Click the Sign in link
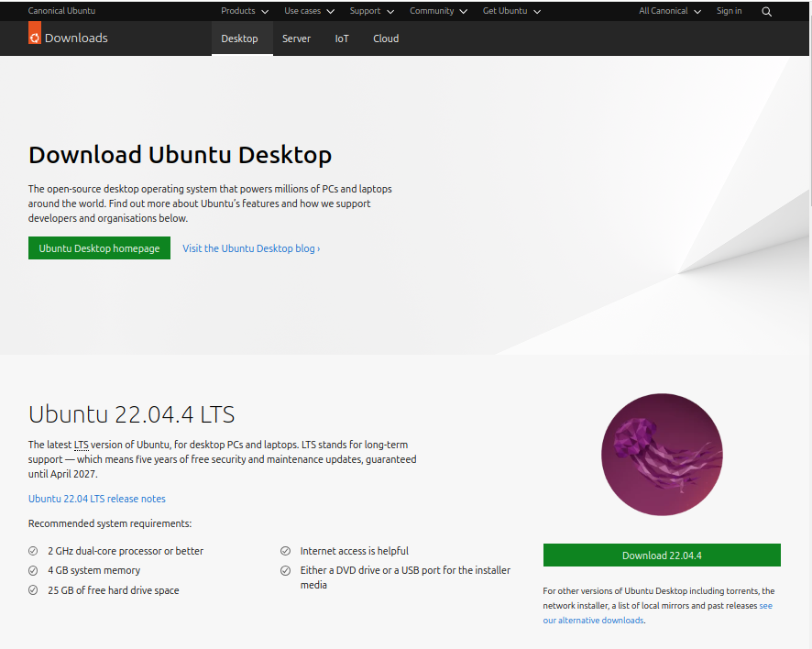Screen dimensions: 812x649 point(730,11)
